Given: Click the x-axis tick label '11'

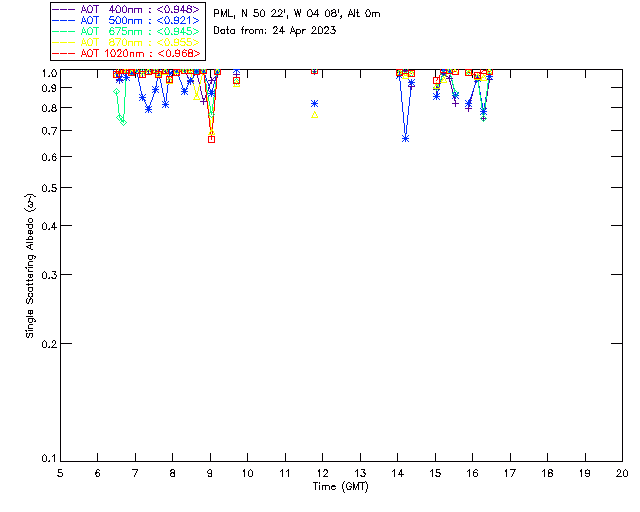Looking at the screenshot, I should [x=285, y=473].
